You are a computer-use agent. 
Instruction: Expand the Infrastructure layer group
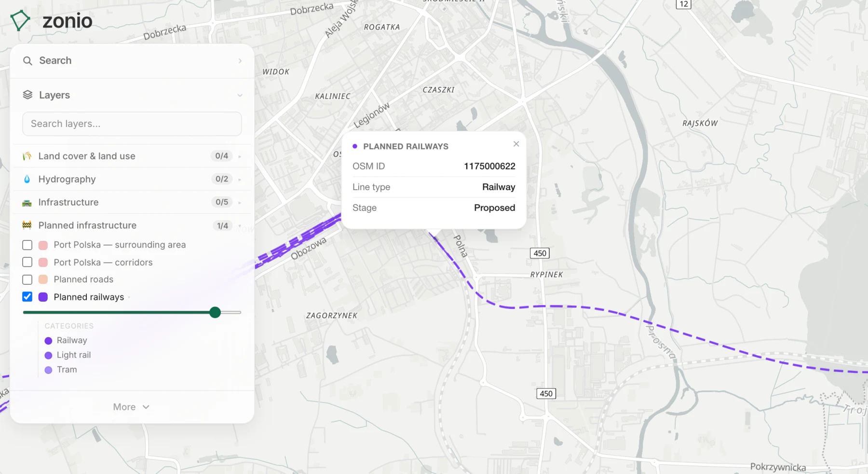pyautogui.click(x=240, y=203)
